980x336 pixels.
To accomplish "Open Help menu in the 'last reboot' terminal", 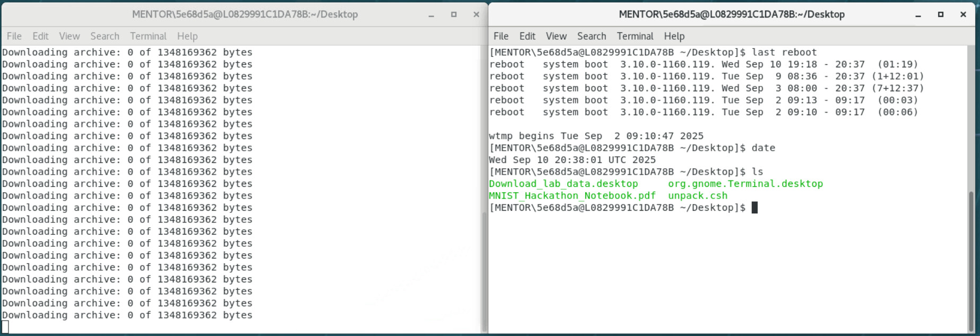I will [x=674, y=36].
